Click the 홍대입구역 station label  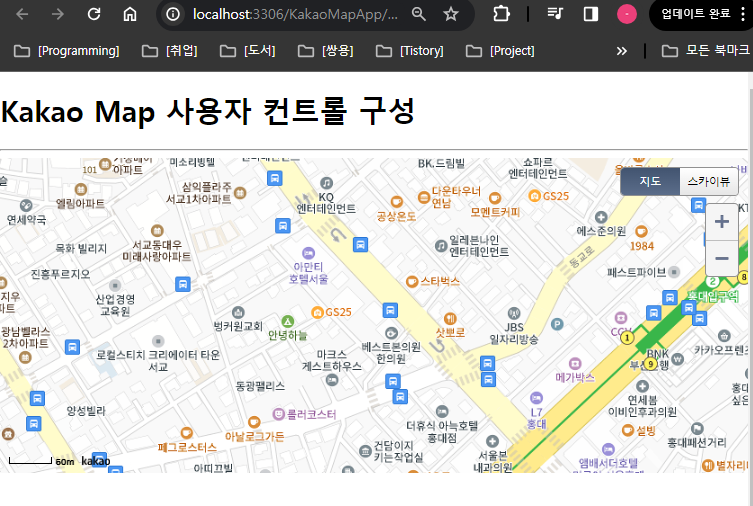pyautogui.click(x=713, y=296)
